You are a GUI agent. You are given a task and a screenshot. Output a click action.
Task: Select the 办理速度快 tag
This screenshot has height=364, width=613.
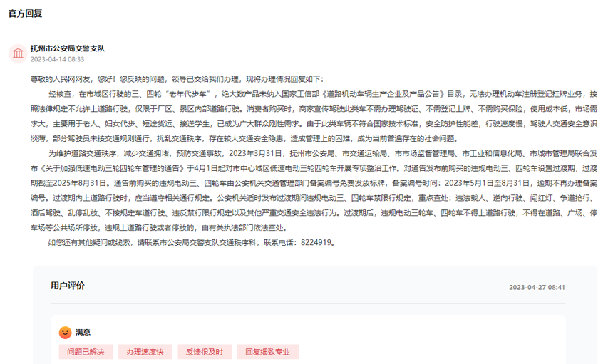click(x=145, y=352)
